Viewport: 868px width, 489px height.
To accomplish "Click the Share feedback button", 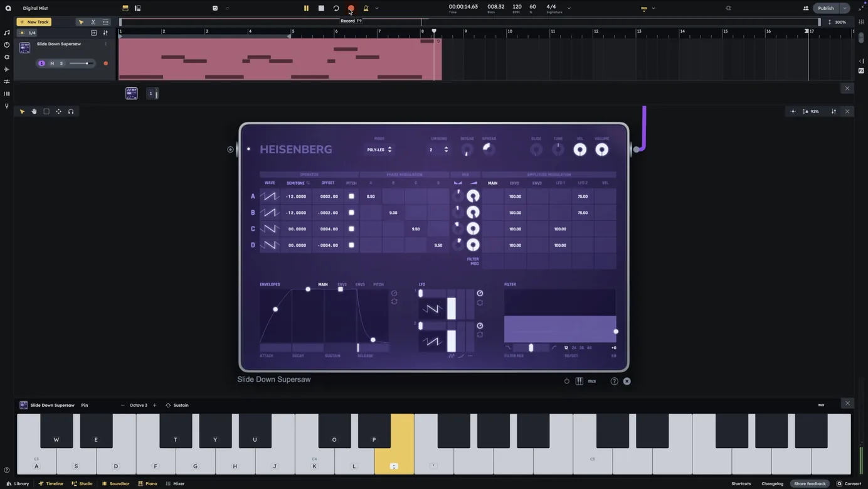I will 810,484.
